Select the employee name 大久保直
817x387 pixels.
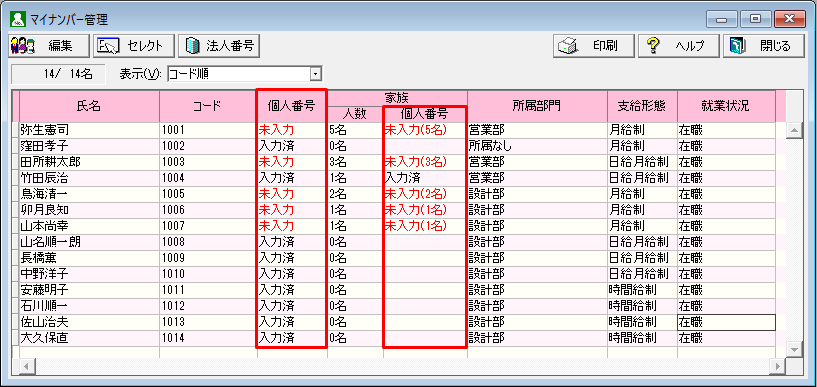pos(45,338)
